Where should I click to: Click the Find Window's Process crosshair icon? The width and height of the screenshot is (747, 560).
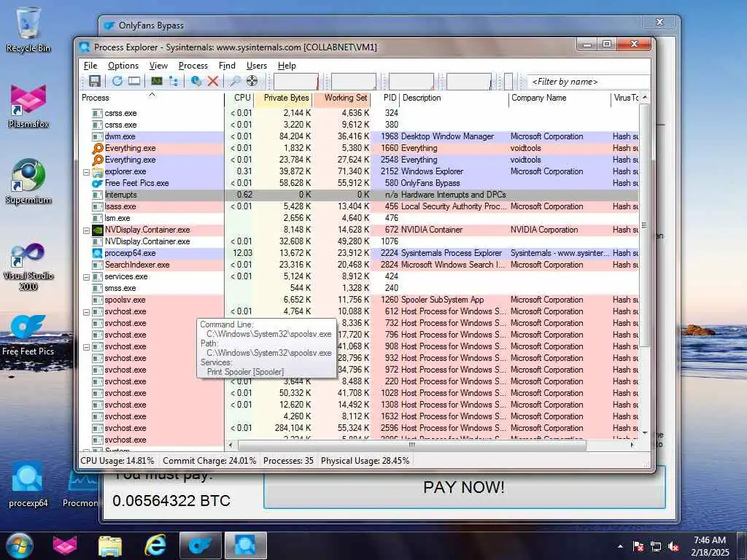click(x=252, y=81)
